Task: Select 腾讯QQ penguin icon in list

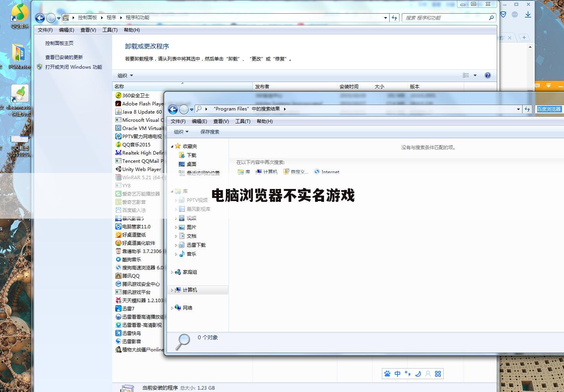Action: click(118, 276)
